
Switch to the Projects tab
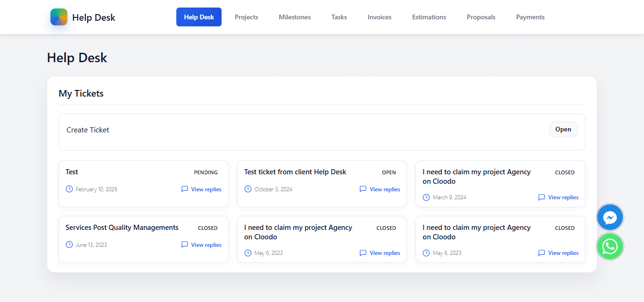(x=246, y=17)
